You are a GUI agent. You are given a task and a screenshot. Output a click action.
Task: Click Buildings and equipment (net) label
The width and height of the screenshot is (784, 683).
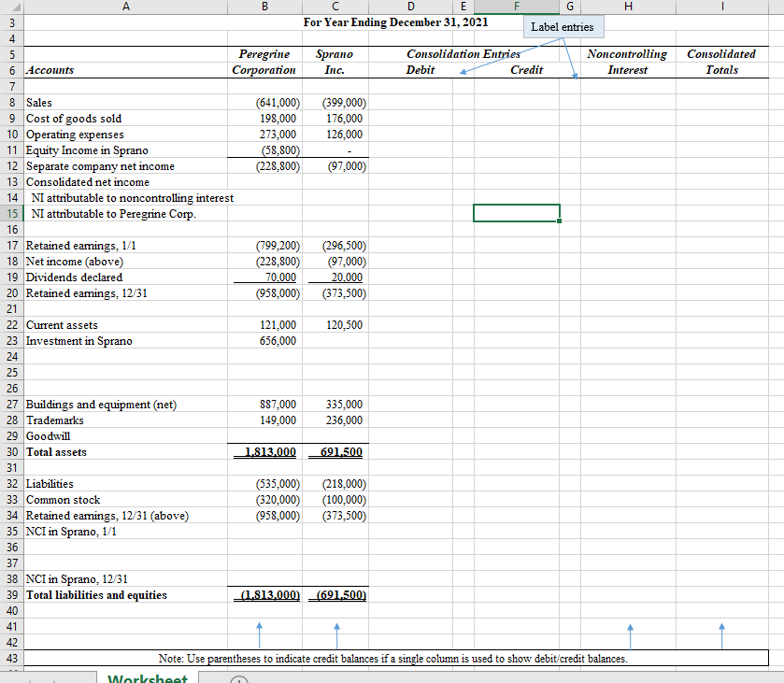pyautogui.click(x=101, y=405)
